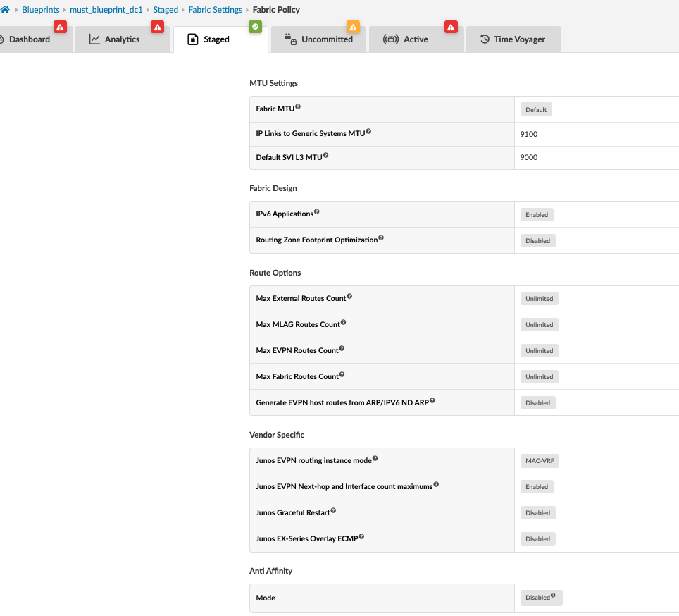This screenshot has width=679, height=616.
Task: Open the Time Voyager tab
Action: click(513, 39)
